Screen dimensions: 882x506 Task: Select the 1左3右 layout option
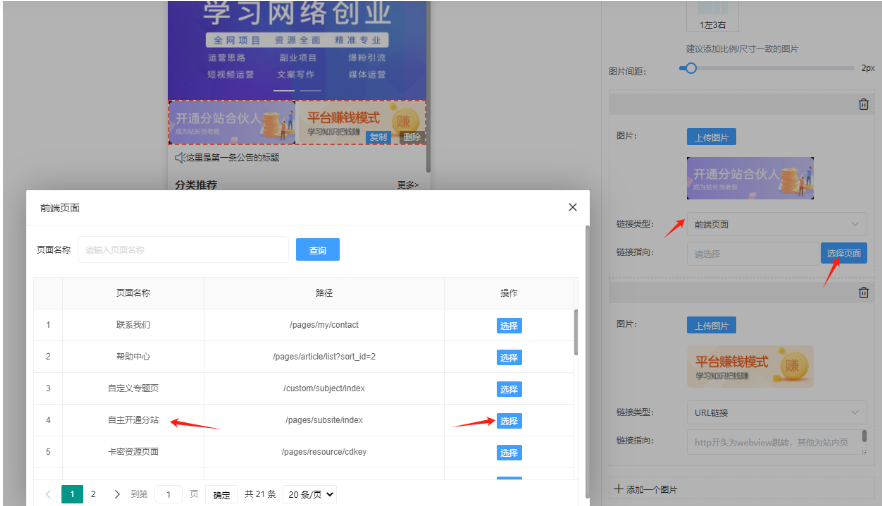click(712, 15)
